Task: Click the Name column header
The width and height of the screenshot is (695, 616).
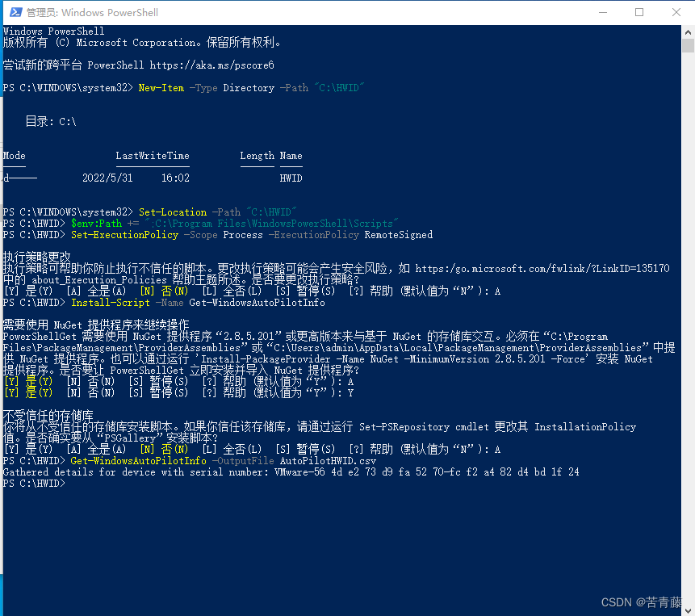Action: (291, 156)
